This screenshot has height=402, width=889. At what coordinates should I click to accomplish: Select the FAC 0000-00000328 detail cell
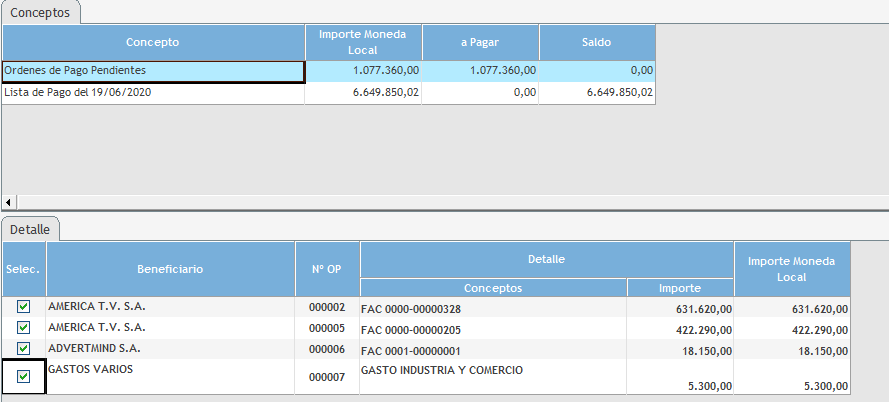click(493, 309)
